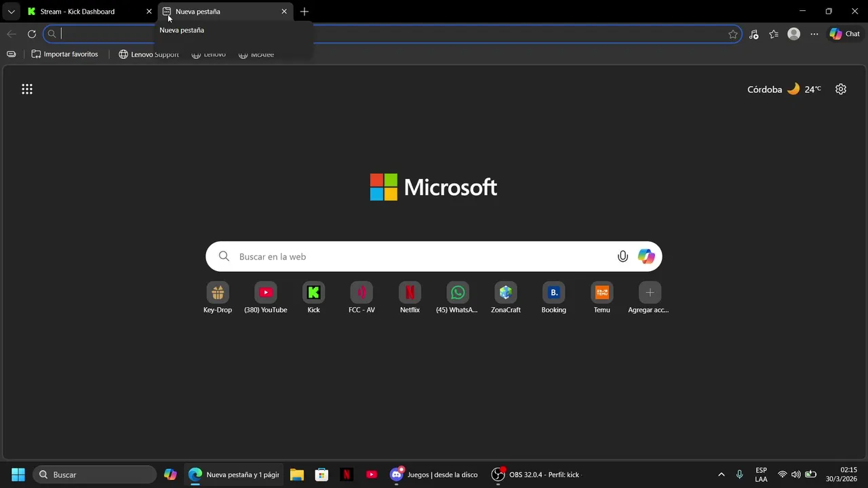This screenshot has height=488, width=868.
Task: Open Copilot icon in search box
Action: coord(646,256)
